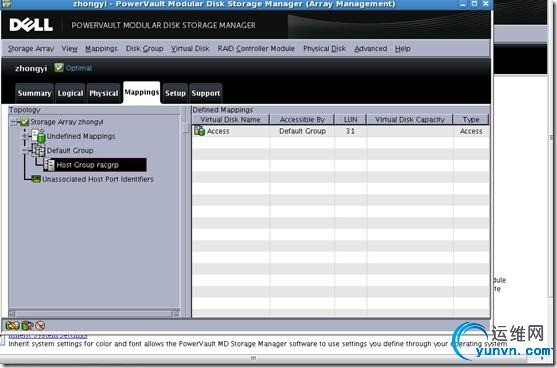
Task: Select the Mappings tab
Action: pos(142,92)
